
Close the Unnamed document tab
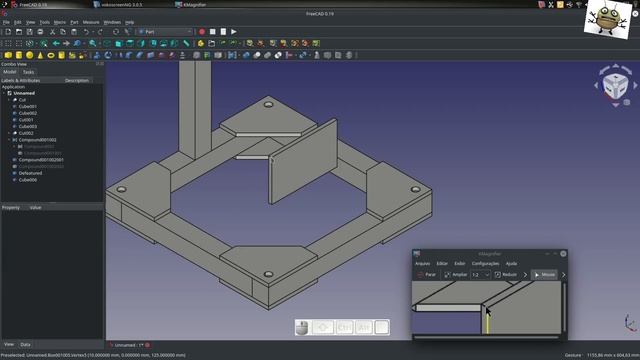coord(147,345)
